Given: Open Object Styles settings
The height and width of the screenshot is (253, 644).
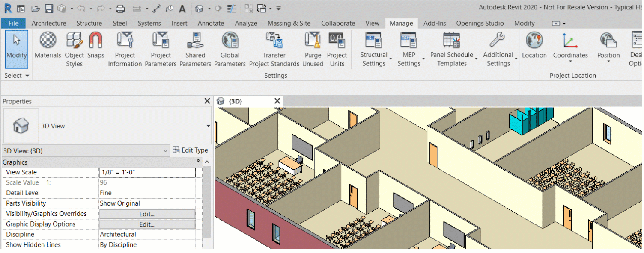Looking at the screenshot, I should (74, 44).
